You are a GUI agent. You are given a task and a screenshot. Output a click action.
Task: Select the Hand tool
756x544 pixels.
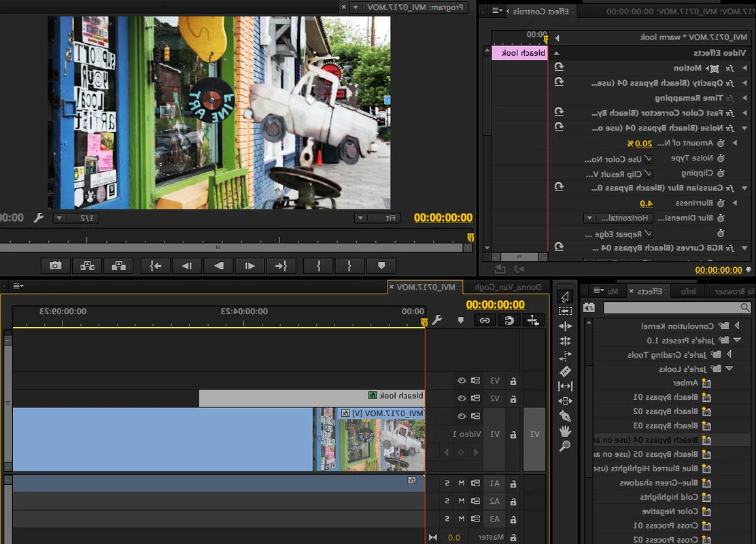pyautogui.click(x=565, y=431)
